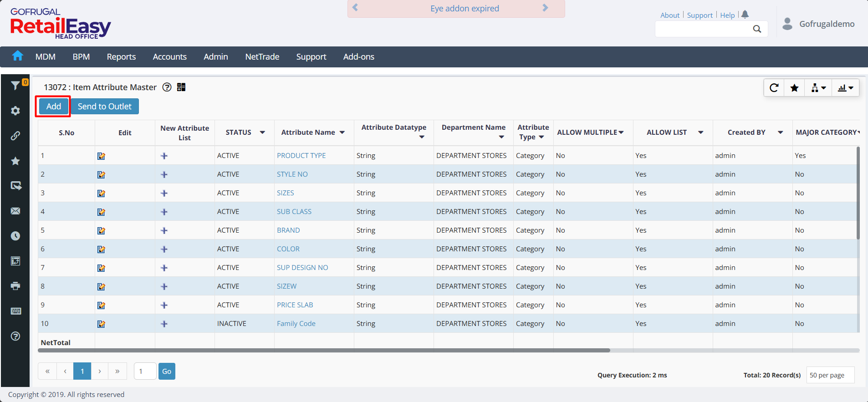
Task: Open the 50 per page selector
Action: click(830, 375)
